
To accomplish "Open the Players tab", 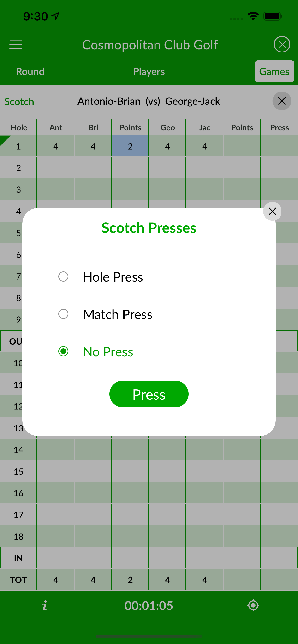I will coord(149,71).
